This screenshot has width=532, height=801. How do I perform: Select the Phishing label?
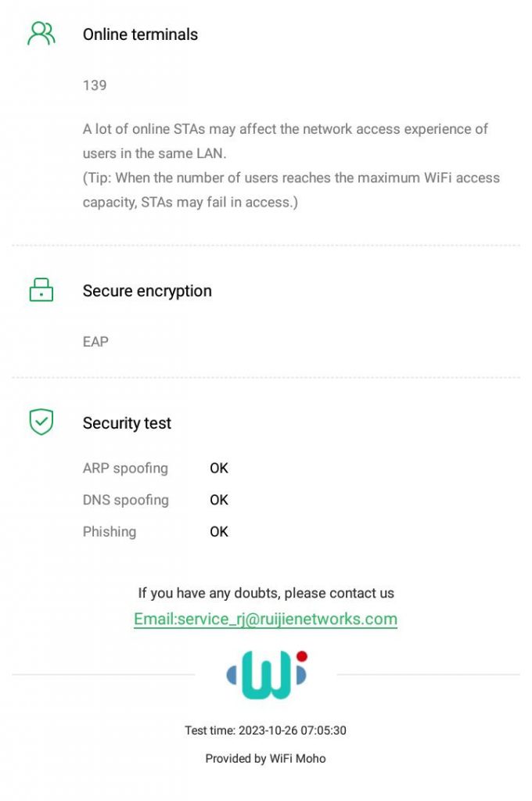110,532
